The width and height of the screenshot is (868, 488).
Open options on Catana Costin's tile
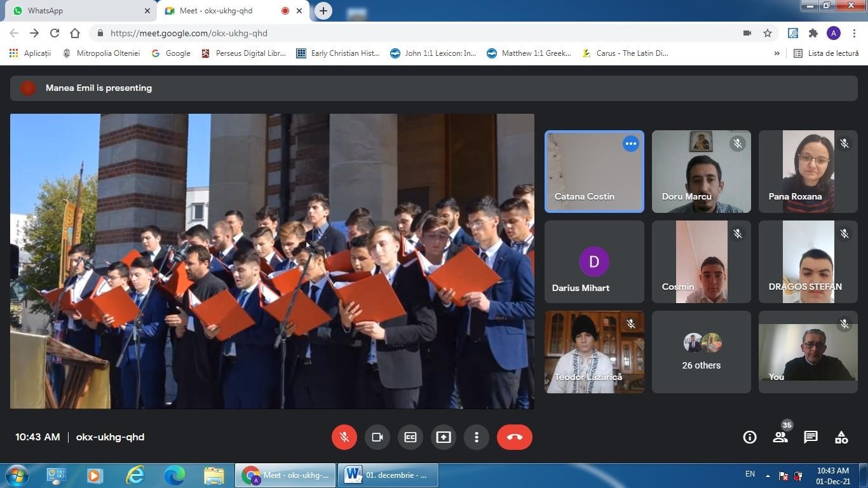click(x=630, y=144)
